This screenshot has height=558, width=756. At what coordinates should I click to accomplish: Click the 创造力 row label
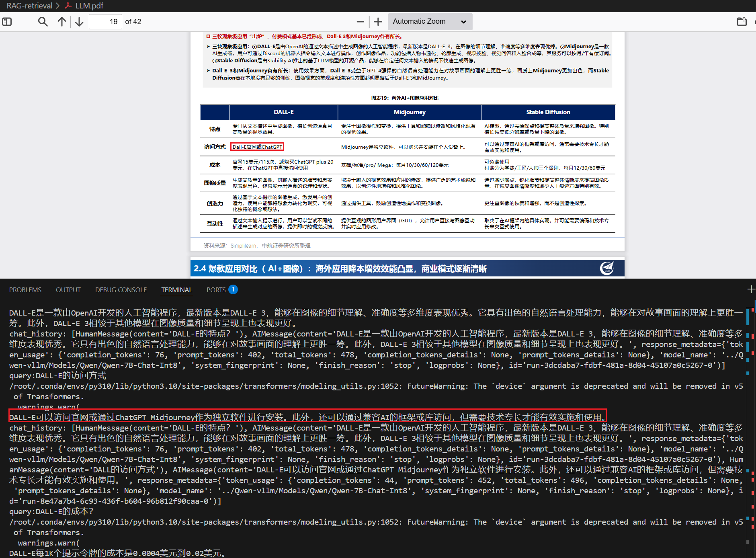(x=215, y=203)
